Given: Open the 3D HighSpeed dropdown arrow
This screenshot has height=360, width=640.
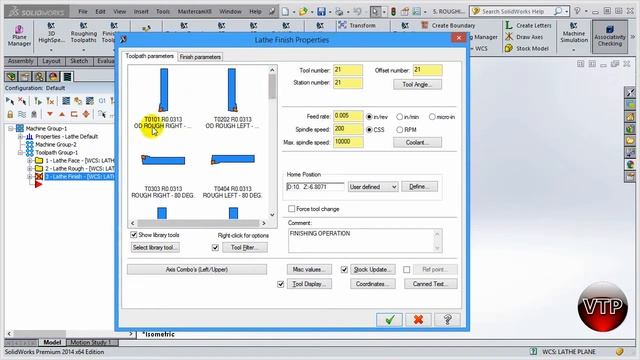Looking at the screenshot, I should click(51, 50).
